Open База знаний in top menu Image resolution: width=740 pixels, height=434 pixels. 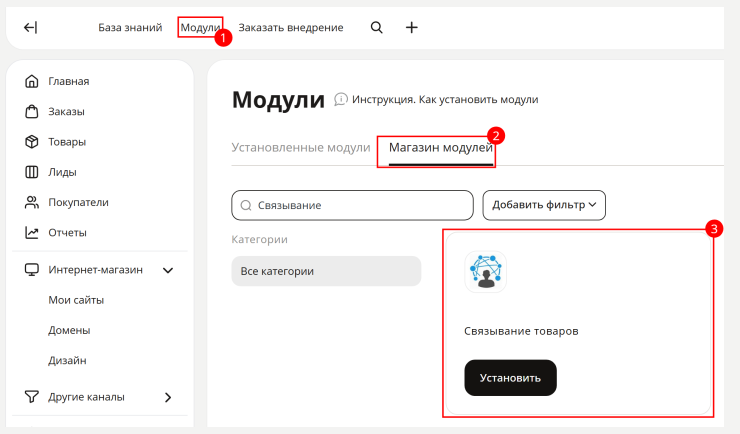pyautogui.click(x=130, y=27)
